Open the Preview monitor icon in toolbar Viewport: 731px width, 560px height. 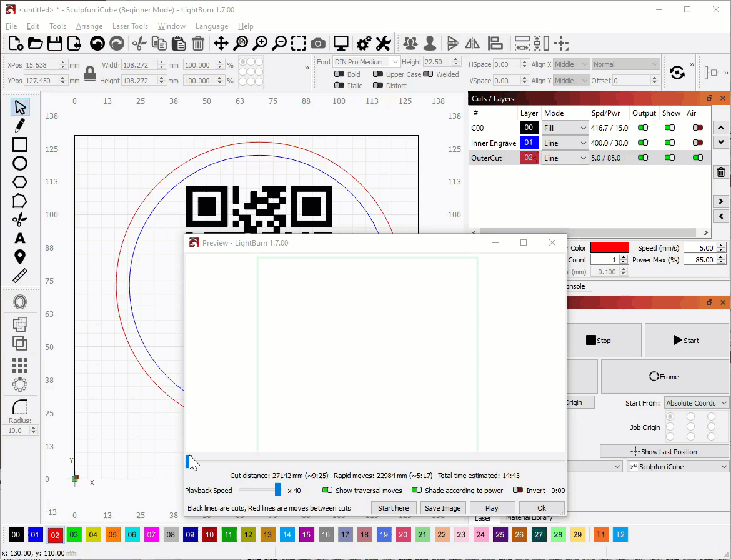pyautogui.click(x=341, y=43)
